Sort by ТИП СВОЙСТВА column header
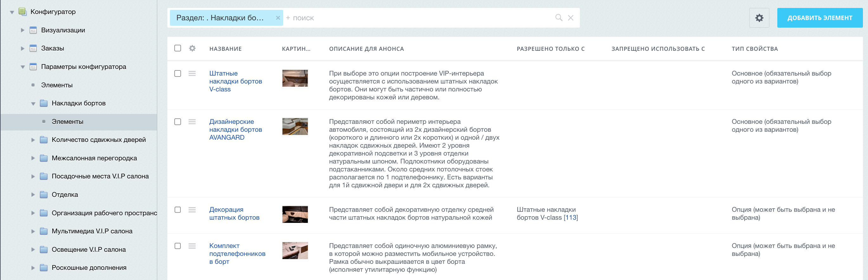 click(755, 49)
